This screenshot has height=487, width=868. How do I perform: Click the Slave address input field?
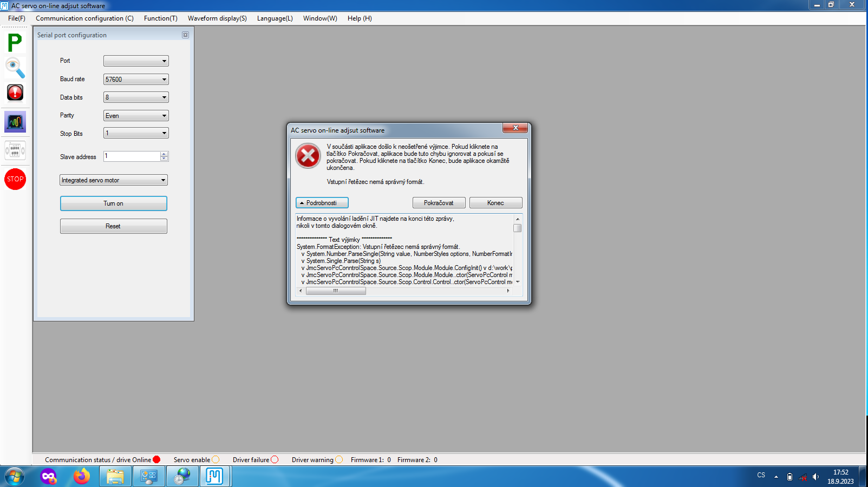click(x=132, y=156)
